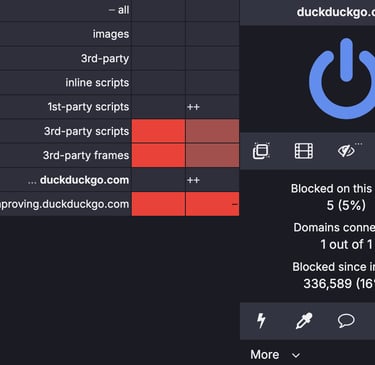Viewport: 375px width, 365px height.
Task: Click the 1st-party scripts row label
Action: [x=88, y=107]
